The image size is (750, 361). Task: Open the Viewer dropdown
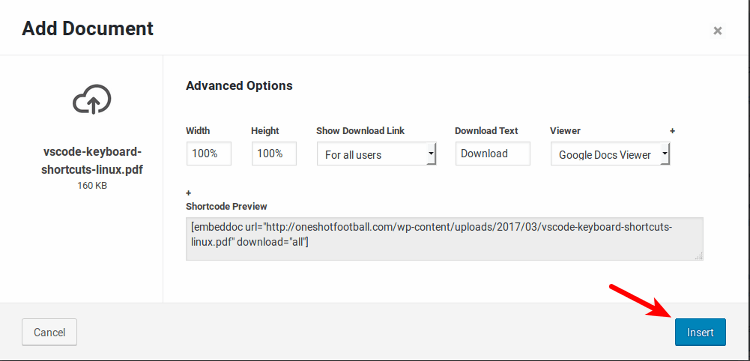[610, 154]
